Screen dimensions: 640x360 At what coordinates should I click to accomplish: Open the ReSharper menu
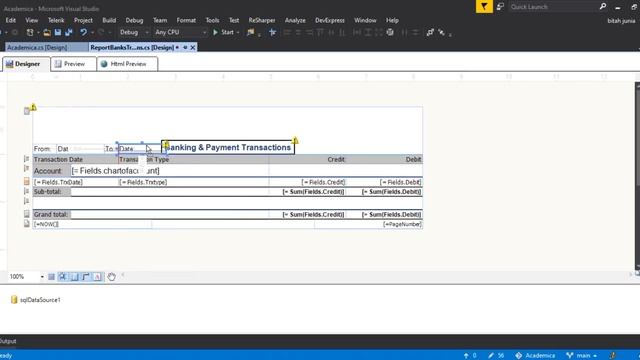coord(262,20)
